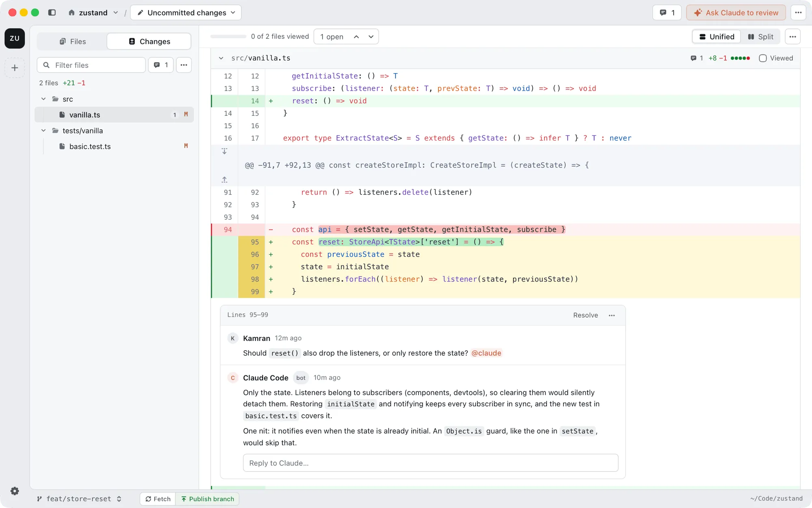Click the @@ -91,7 +92,13 hunk header
This screenshot has width=812, height=508.
(417, 165)
